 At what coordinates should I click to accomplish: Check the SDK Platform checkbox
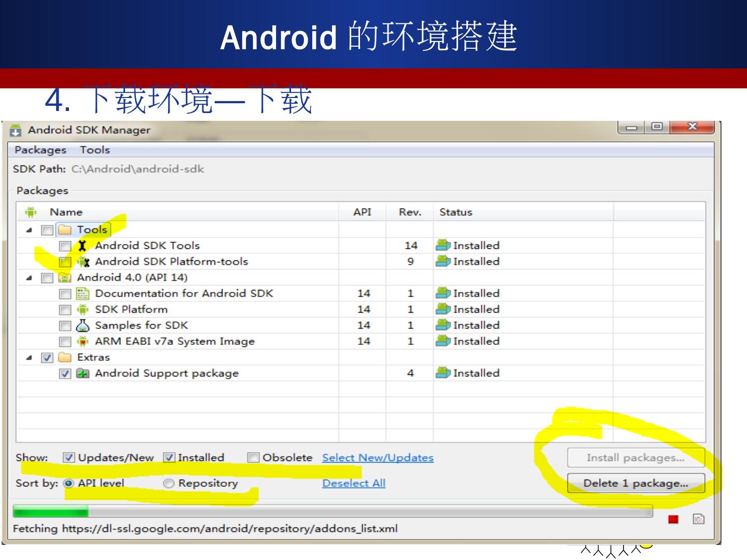pos(65,310)
